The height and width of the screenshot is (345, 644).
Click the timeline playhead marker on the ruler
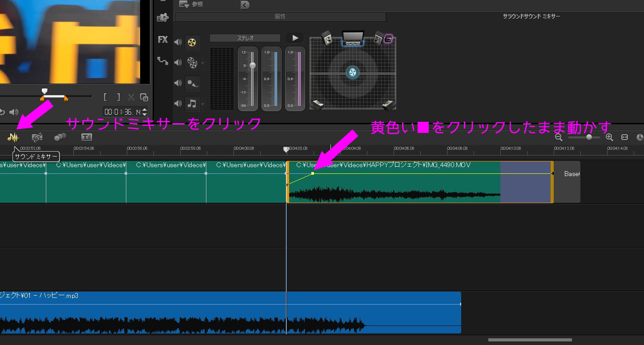[x=286, y=150]
